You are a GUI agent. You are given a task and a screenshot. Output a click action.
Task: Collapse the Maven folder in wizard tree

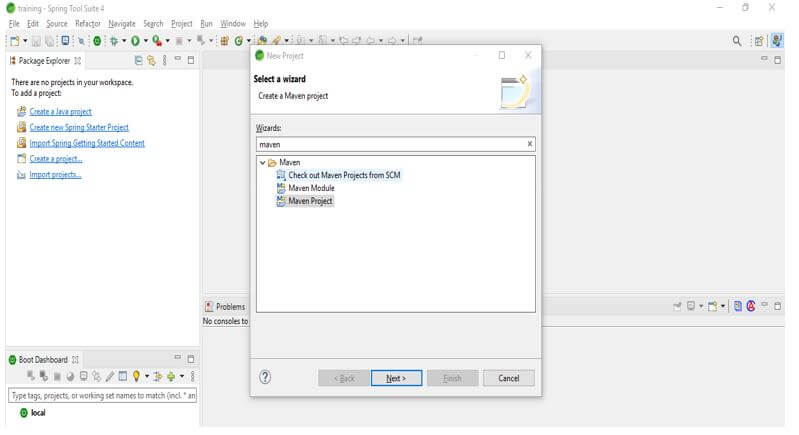262,163
